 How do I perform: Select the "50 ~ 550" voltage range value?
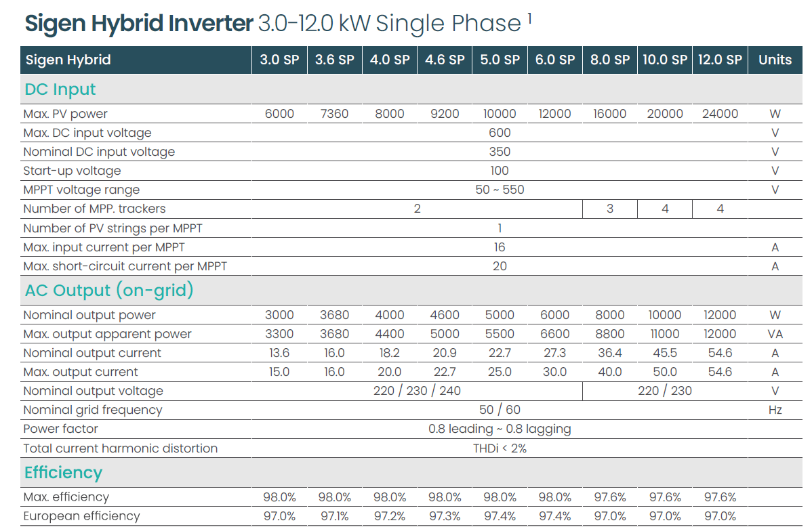click(x=500, y=190)
